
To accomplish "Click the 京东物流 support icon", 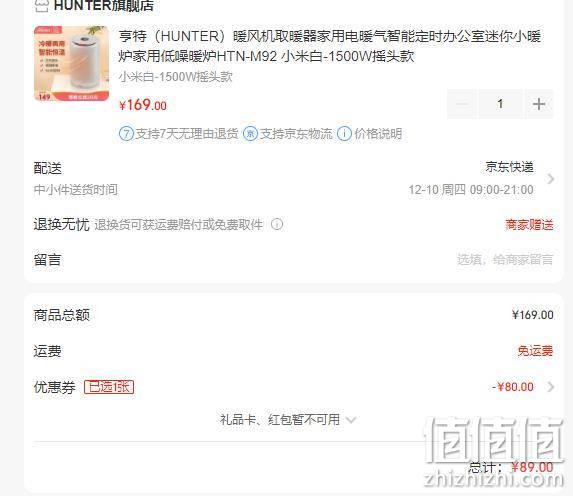I will click(250, 134).
